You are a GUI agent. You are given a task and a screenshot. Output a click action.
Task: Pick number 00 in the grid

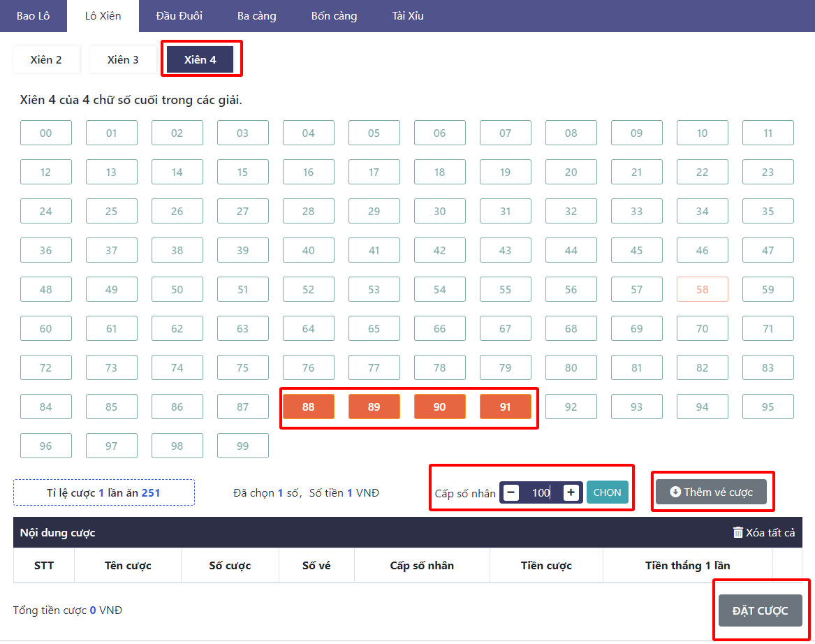46,133
